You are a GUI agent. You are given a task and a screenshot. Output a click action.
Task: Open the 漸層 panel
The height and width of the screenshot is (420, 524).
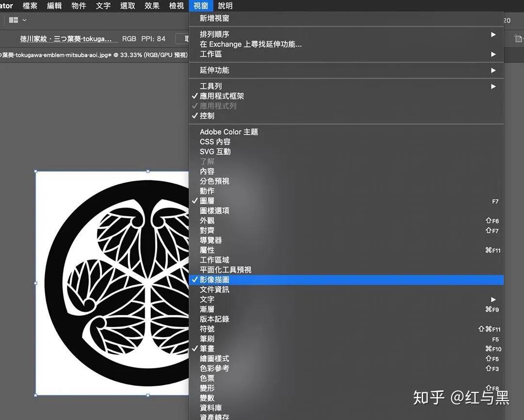(346, 309)
